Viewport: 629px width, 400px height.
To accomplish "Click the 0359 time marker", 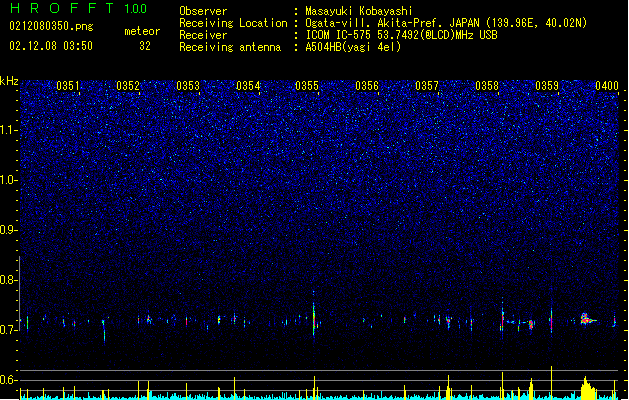I will coord(547,86).
